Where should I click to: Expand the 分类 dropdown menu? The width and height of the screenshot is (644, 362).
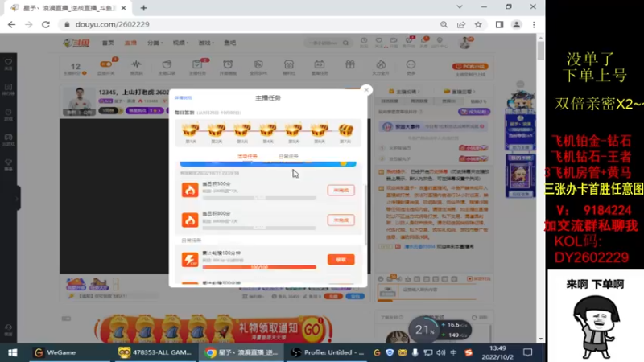pyautogui.click(x=155, y=43)
